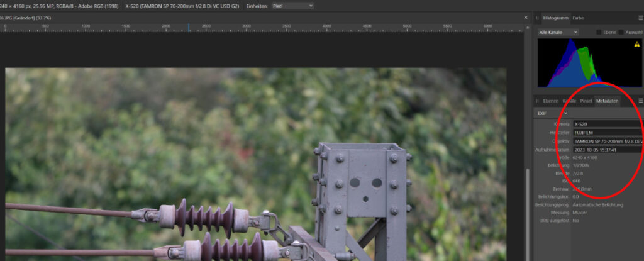Click the lens text in the context toolbar
Viewport: 644px width, 261px height.
point(183,6)
